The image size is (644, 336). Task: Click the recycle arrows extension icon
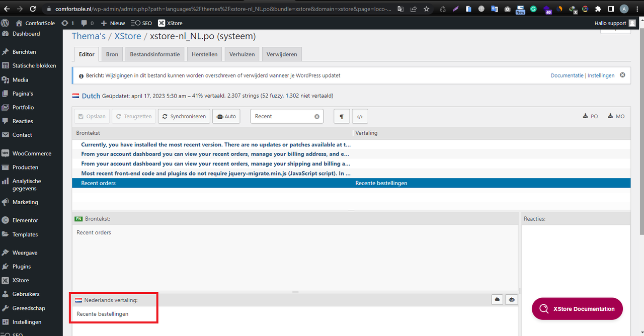443,9
